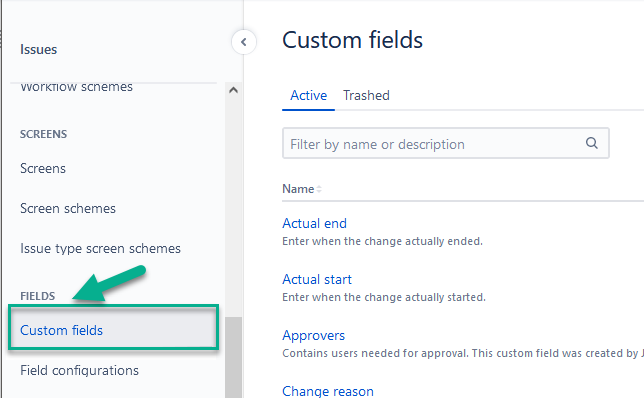Open the Trashed tab
Viewport: 644px width, 398px height.
[366, 96]
